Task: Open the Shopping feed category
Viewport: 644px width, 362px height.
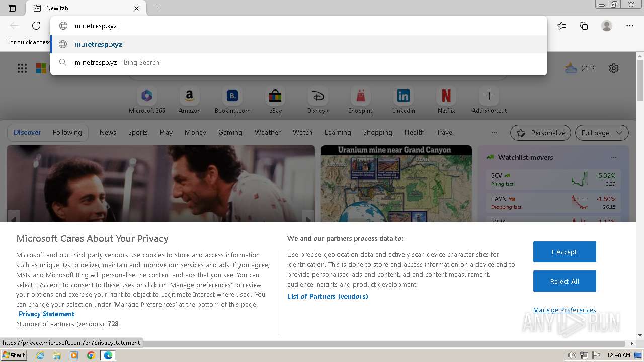Action: [378, 132]
